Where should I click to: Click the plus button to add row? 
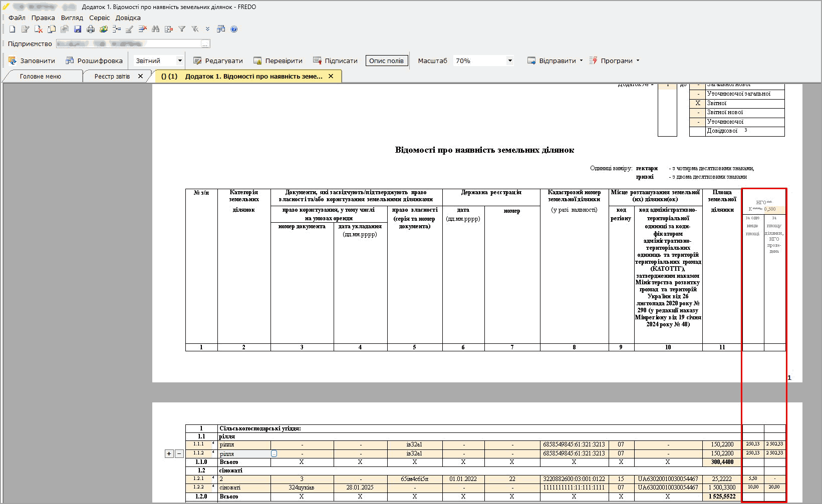click(169, 454)
